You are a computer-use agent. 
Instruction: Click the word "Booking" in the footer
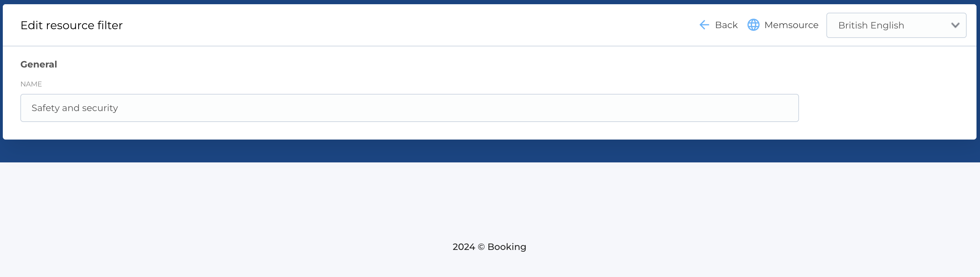click(507, 247)
